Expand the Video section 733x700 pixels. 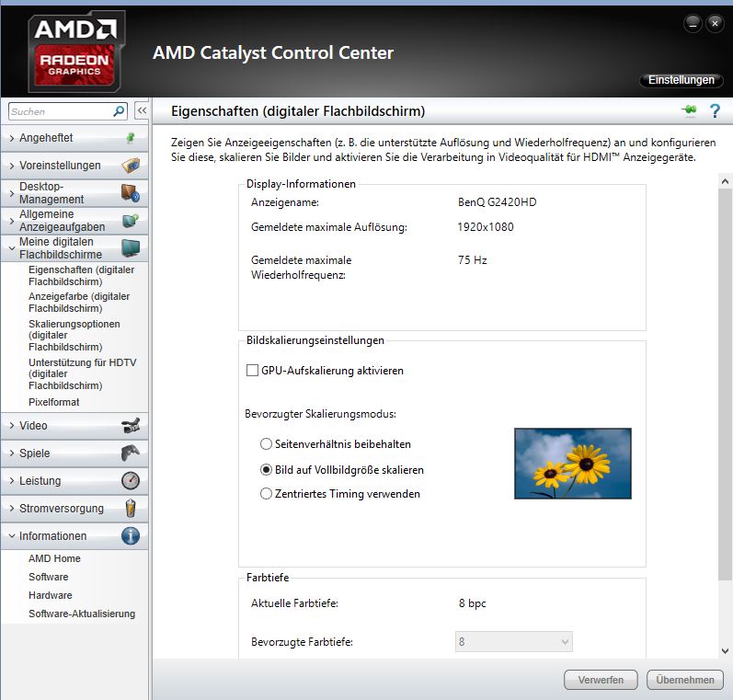pos(12,426)
